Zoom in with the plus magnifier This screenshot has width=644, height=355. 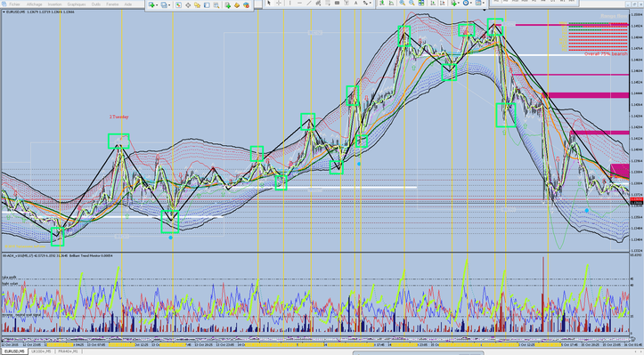coord(403,3)
